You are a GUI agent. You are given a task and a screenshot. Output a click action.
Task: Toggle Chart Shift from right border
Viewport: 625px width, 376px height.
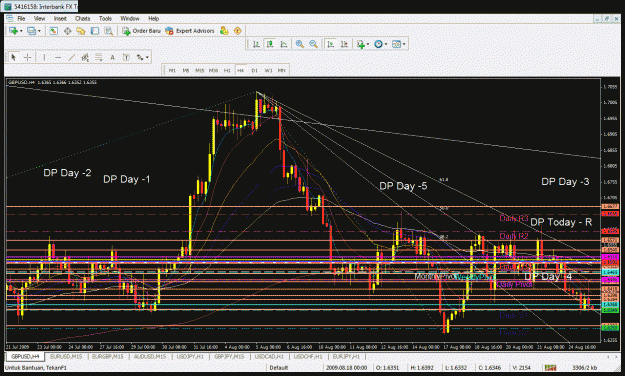pos(344,44)
